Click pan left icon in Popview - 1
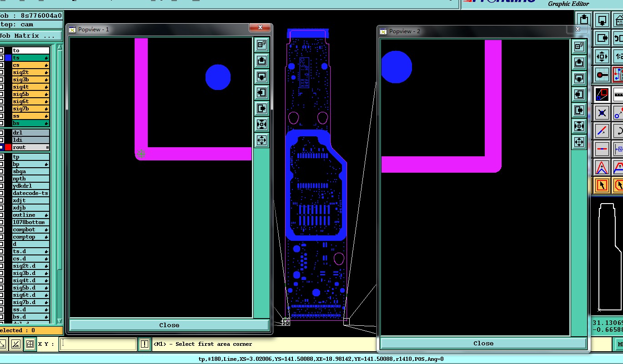The height and width of the screenshot is (364, 623). coord(261,92)
